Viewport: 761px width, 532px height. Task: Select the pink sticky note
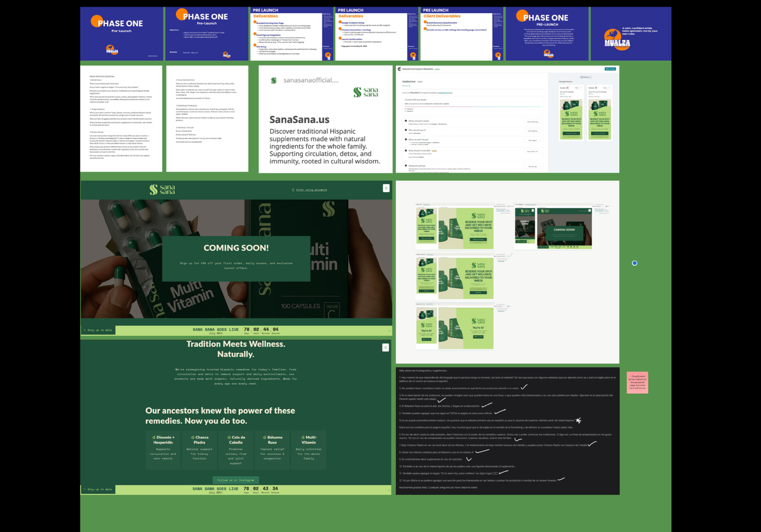click(x=637, y=382)
